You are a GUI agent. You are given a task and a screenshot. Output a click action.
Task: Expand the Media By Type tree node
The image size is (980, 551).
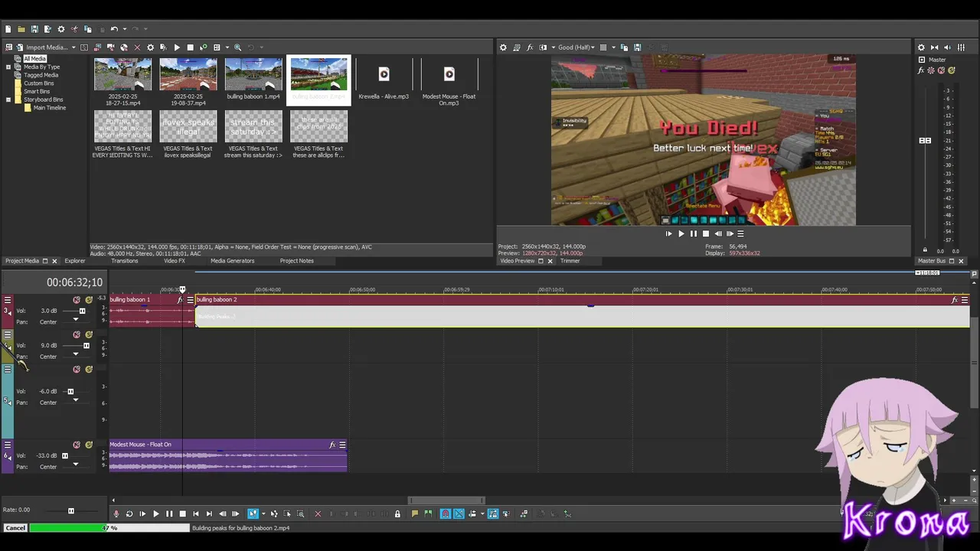(x=8, y=67)
